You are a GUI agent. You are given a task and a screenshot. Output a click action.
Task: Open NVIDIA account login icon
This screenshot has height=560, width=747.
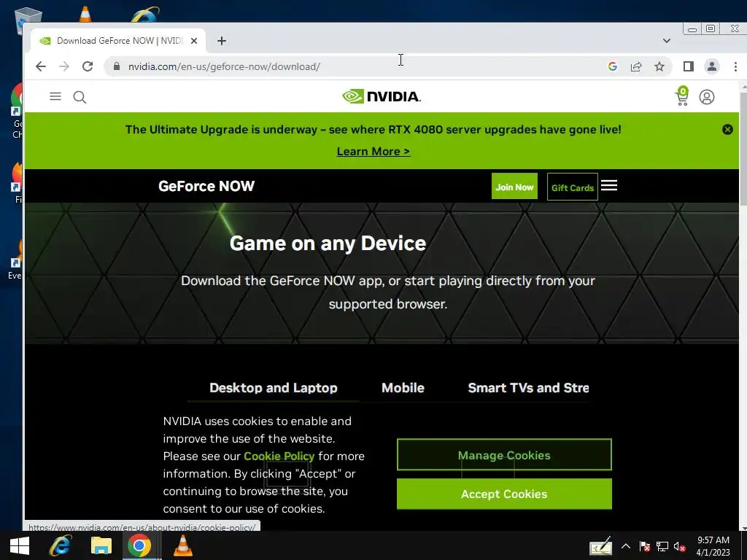point(706,97)
